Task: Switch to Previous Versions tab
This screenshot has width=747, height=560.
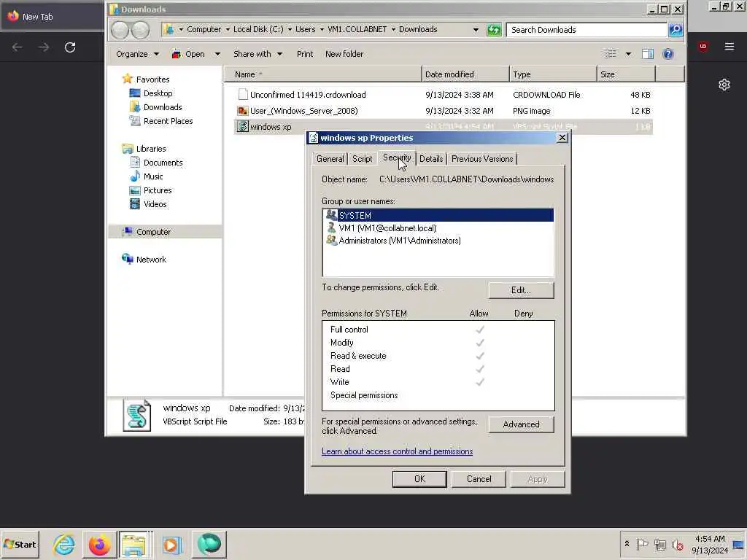Action: (482, 158)
